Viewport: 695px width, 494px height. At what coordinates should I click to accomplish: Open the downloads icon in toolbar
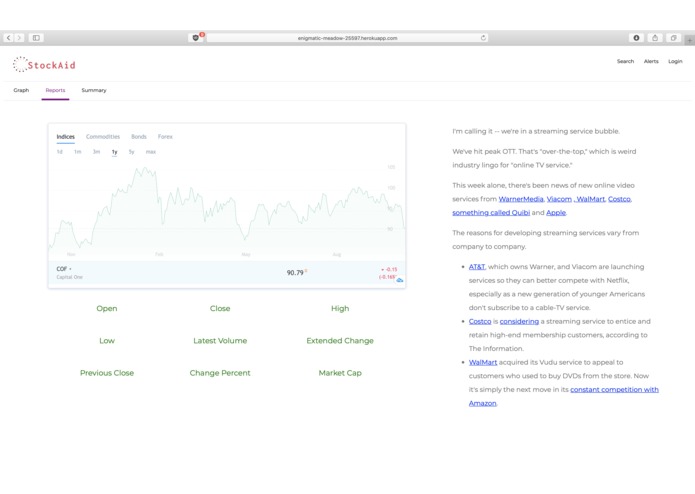tap(636, 38)
